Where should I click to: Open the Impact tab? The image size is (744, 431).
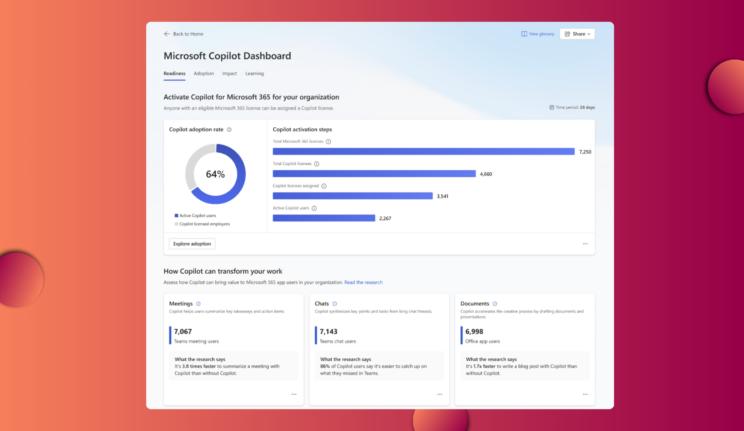pos(229,74)
